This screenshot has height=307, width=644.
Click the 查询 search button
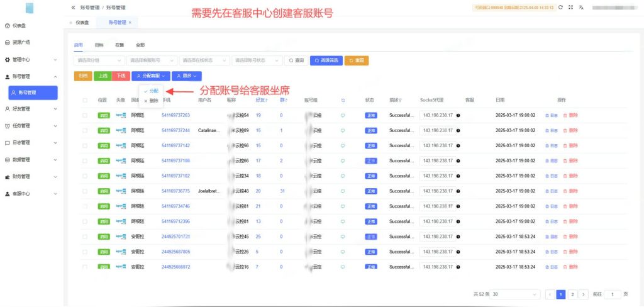[296, 60]
